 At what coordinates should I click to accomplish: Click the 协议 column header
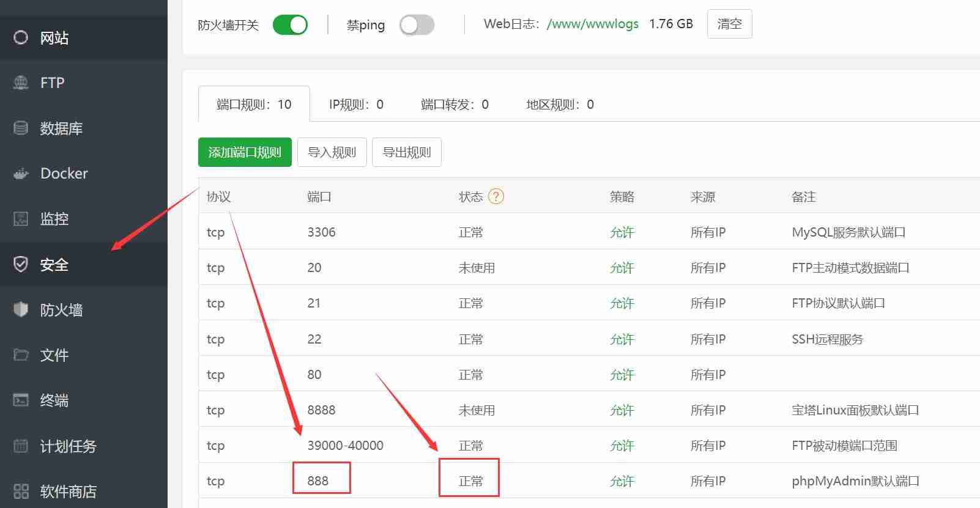point(218,197)
